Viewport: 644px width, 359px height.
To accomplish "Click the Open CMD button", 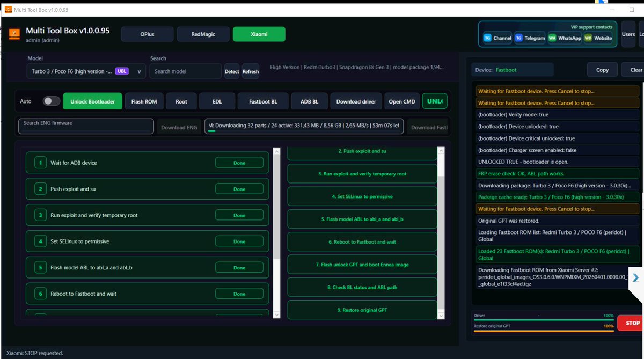I will pos(402,101).
